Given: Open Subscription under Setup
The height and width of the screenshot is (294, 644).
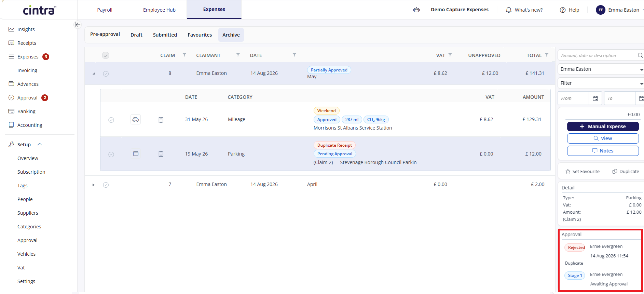Looking at the screenshot, I should pyautogui.click(x=31, y=172).
